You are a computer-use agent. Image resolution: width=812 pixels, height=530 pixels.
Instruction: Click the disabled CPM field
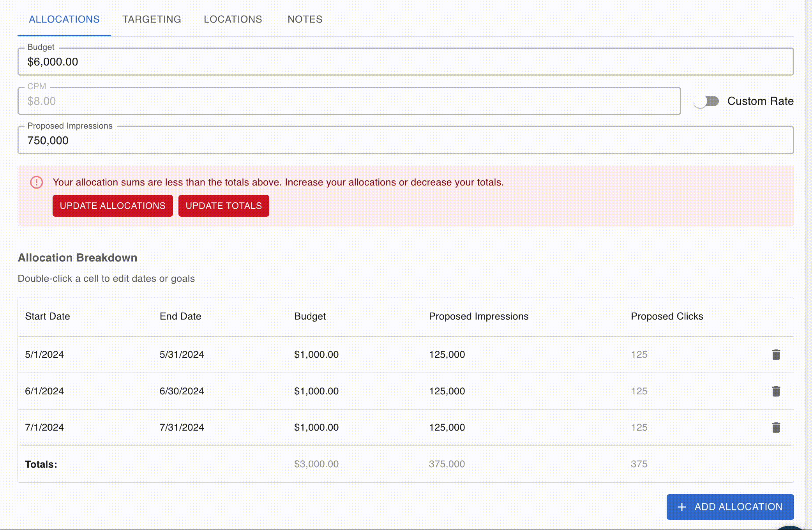349,101
